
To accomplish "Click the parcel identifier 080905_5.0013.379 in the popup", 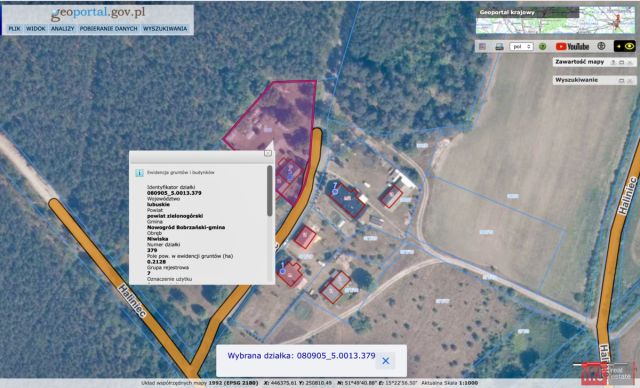I will click(x=174, y=193).
